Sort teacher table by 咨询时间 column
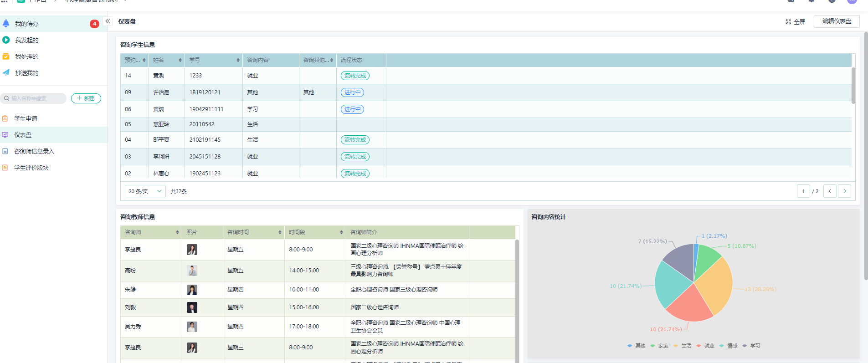This screenshot has width=868, height=363. 280,232
